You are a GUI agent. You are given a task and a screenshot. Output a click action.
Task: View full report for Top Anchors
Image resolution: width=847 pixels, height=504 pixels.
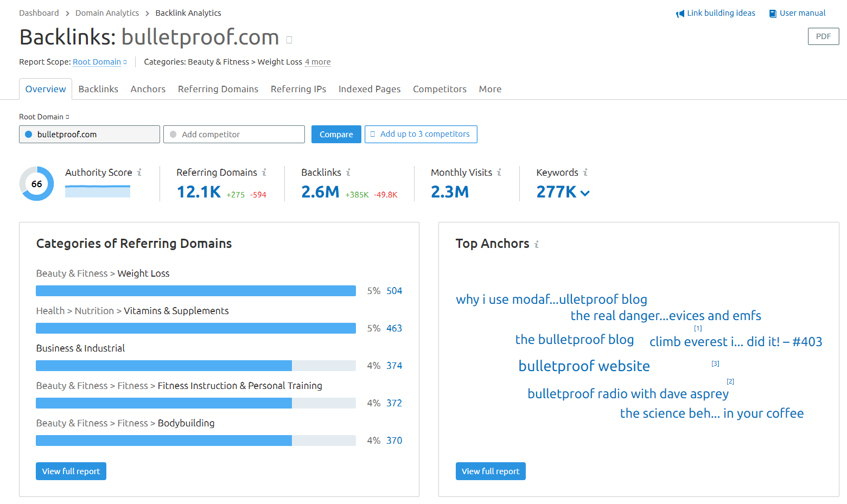coord(491,471)
